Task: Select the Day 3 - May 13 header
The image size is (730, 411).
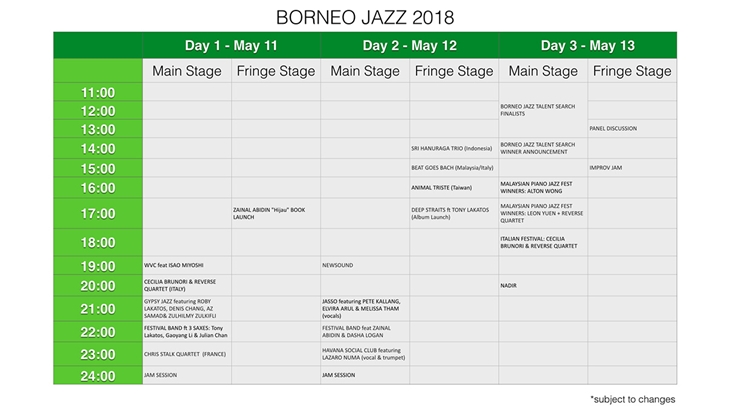Action: point(587,46)
